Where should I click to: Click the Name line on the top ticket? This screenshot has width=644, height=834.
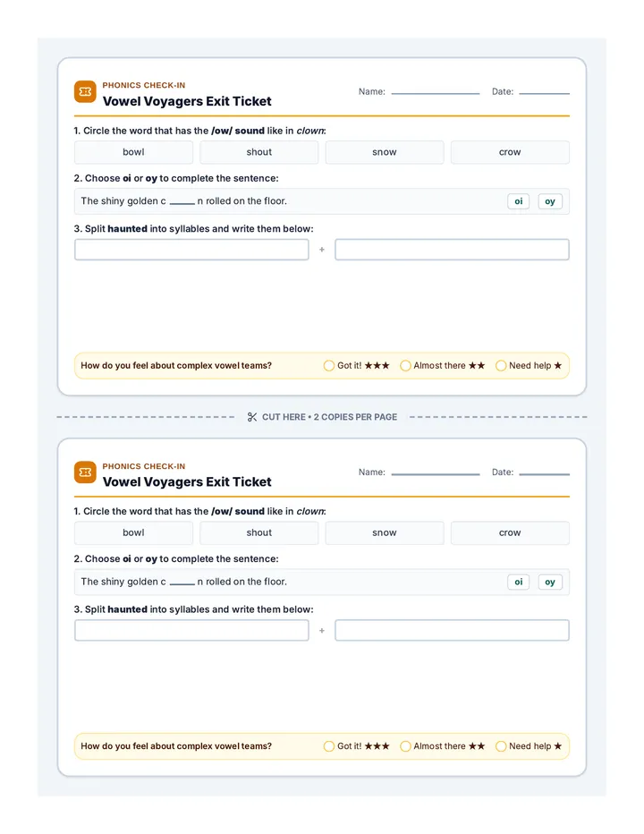click(436, 92)
